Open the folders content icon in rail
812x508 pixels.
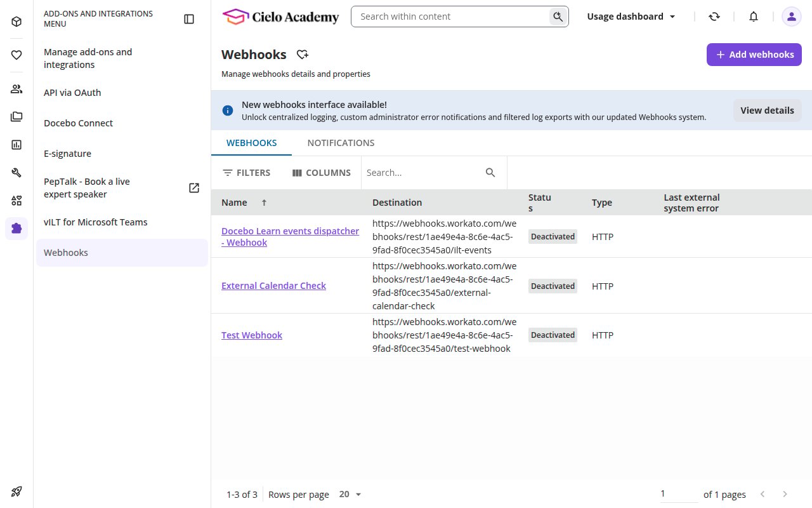(16, 117)
